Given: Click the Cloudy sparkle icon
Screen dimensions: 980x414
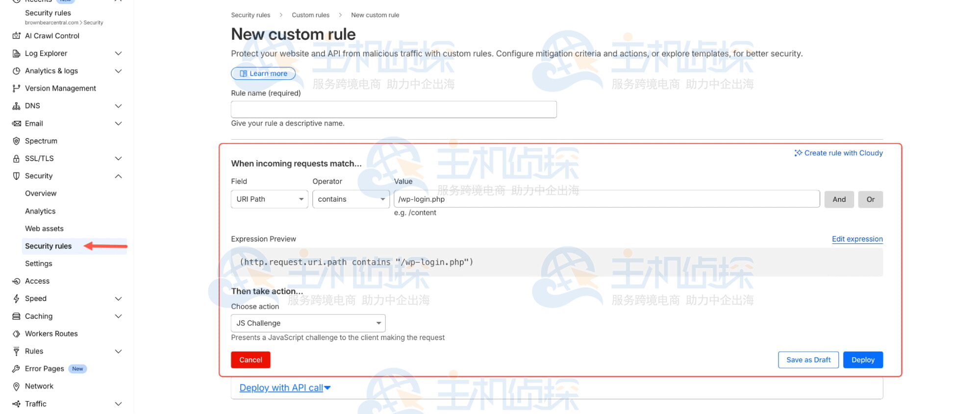Looking at the screenshot, I should coord(798,153).
